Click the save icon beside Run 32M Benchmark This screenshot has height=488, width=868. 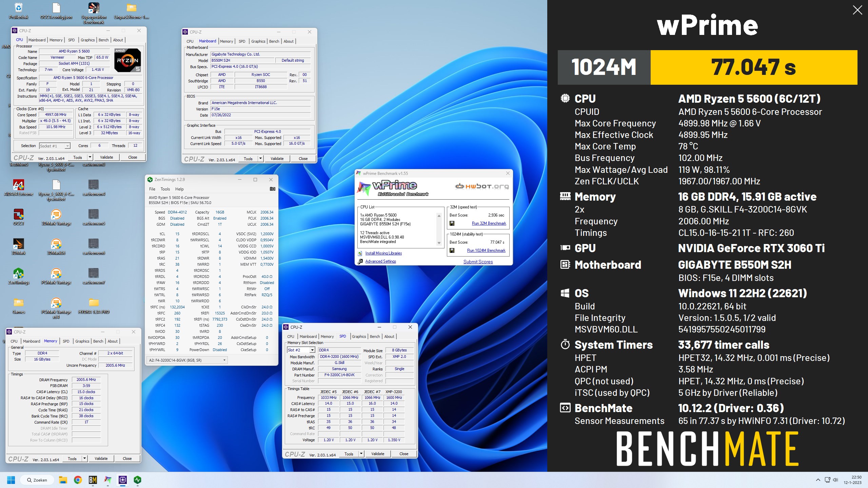(452, 223)
